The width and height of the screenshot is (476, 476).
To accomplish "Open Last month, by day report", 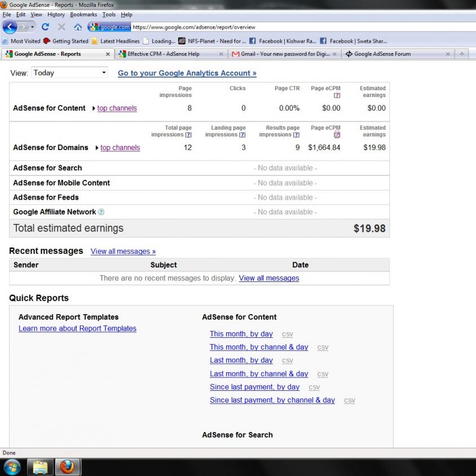I will [241, 360].
